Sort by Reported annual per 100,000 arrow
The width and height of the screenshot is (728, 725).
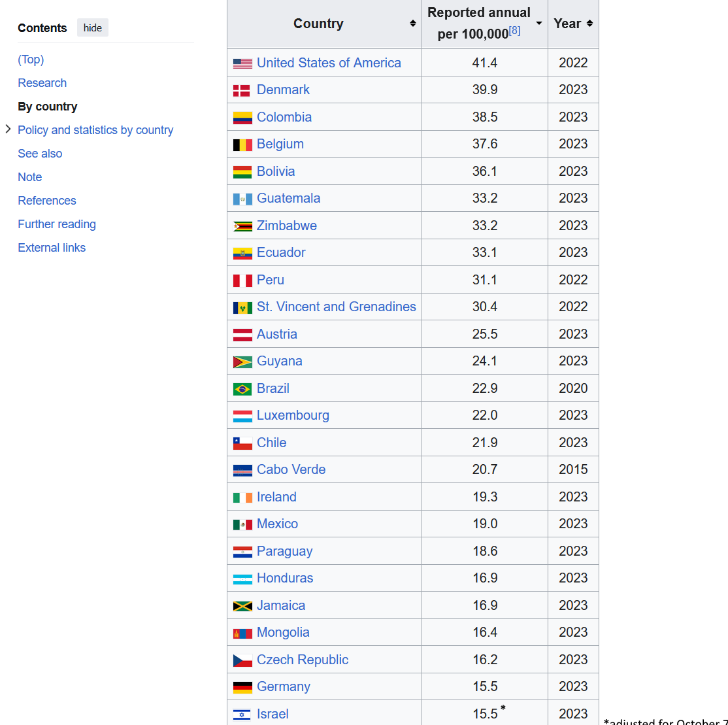point(538,24)
